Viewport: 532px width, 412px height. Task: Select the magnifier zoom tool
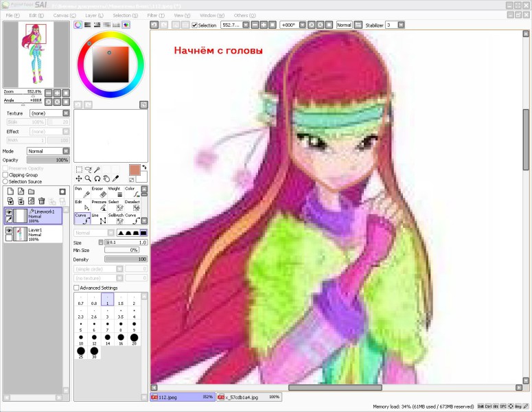click(x=89, y=179)
